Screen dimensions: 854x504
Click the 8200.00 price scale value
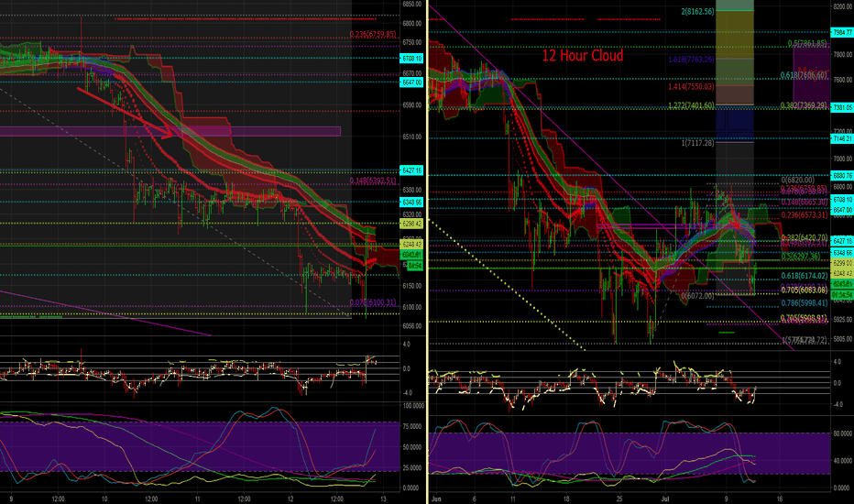[842, 6]
